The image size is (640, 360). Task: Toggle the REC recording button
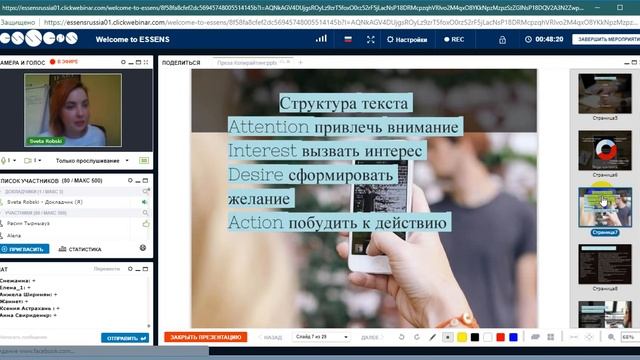(454, 40)
